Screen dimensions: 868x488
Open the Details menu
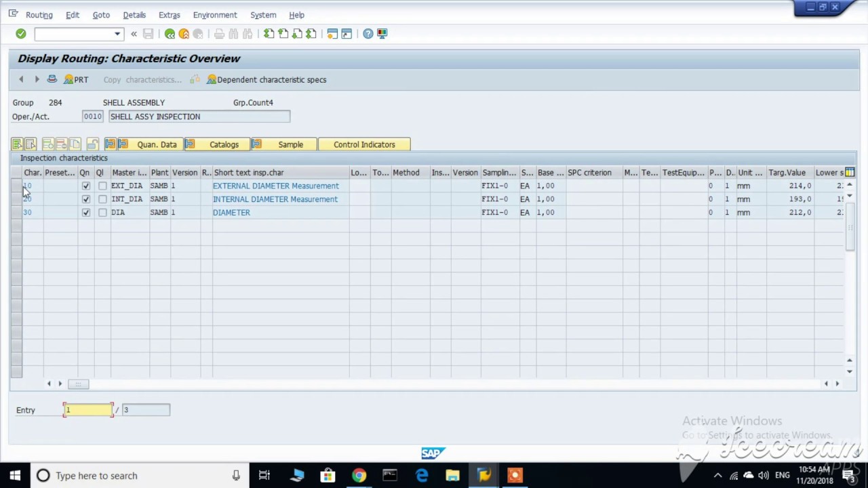[134, 15]
